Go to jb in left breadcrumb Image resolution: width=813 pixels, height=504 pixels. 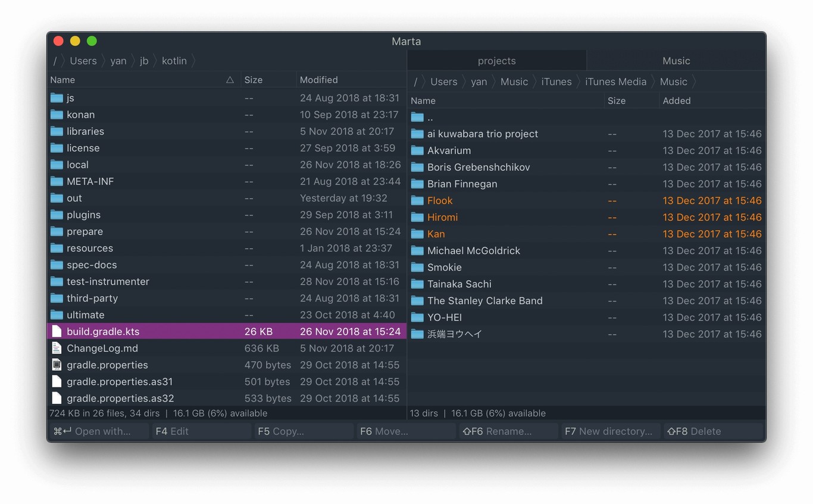click(144, 61)
